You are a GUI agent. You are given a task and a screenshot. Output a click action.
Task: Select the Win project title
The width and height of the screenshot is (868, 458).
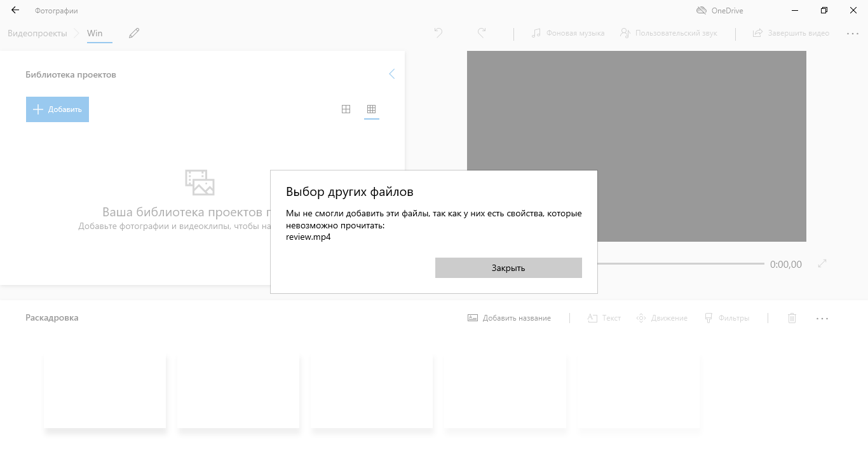pyautogui.click(x=95, y=33)
